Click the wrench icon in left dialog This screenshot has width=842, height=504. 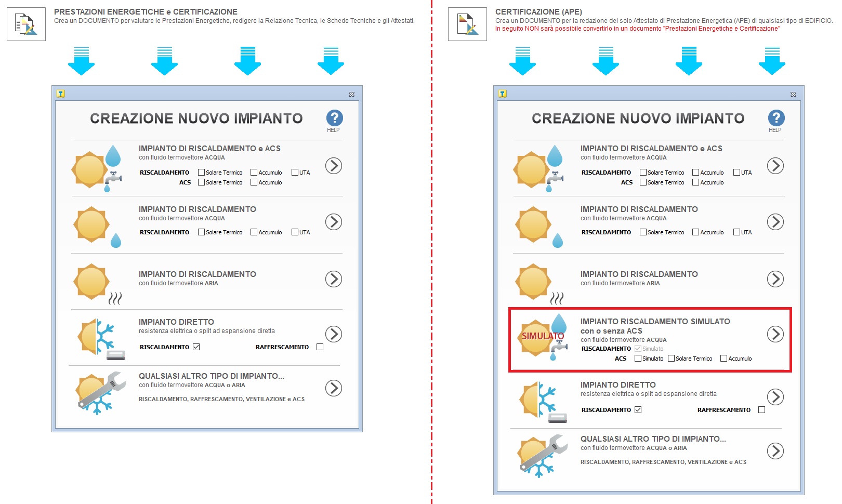click(101, 392)
